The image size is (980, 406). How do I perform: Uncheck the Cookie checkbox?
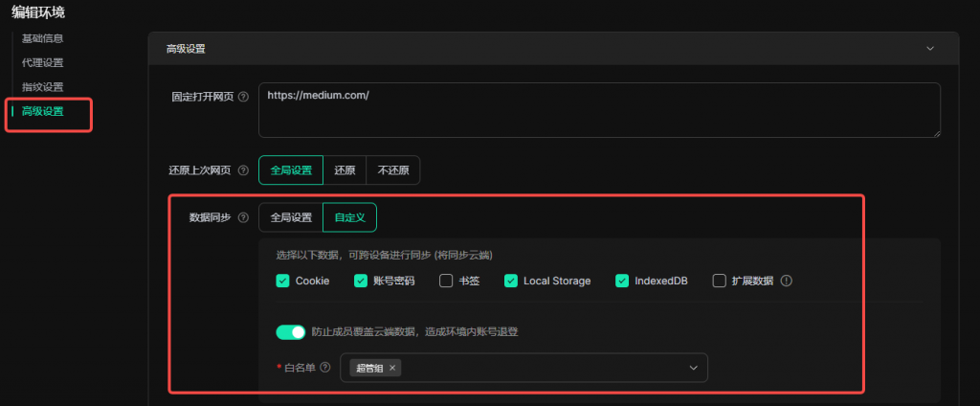click(x=282, y=281)
